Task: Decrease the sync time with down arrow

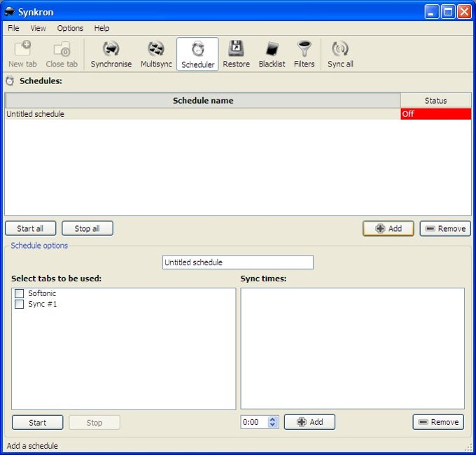Action: pyautogui.click(x=272, y=426)
